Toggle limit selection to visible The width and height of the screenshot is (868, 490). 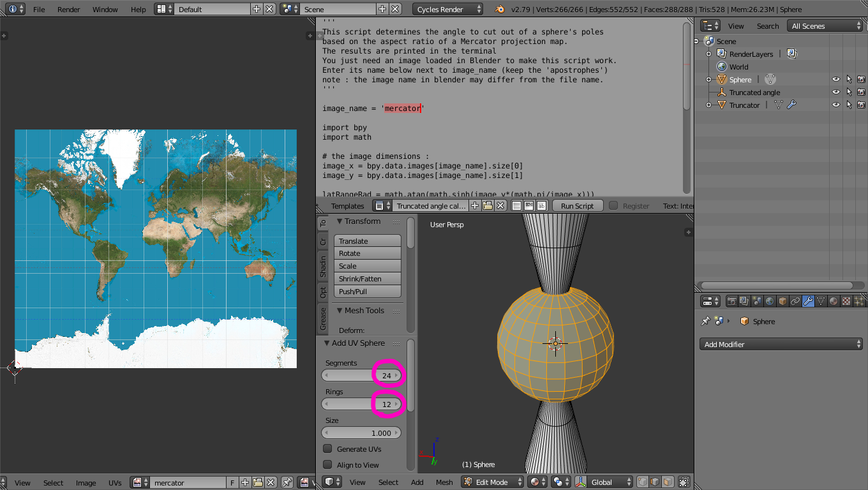coord(684,482)
